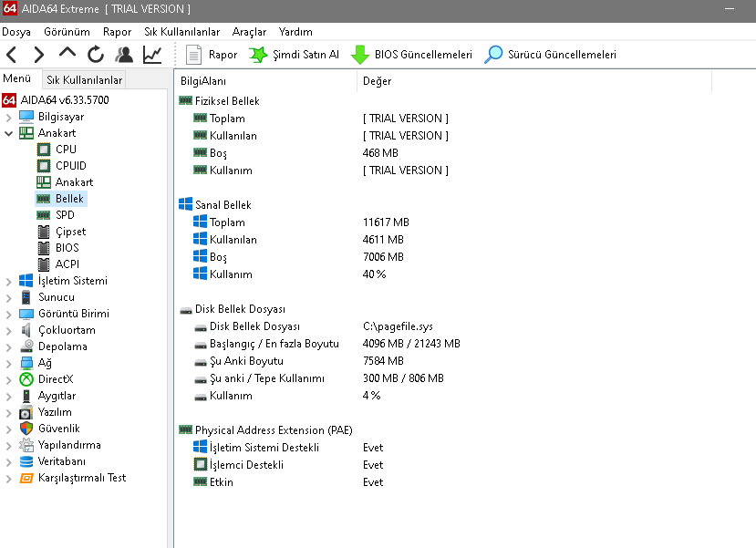Select the Başlangıç / En fazla Boyutu row
Image resolution: width=756 pixels, height=548 pixels.
[x=326, y=344]
